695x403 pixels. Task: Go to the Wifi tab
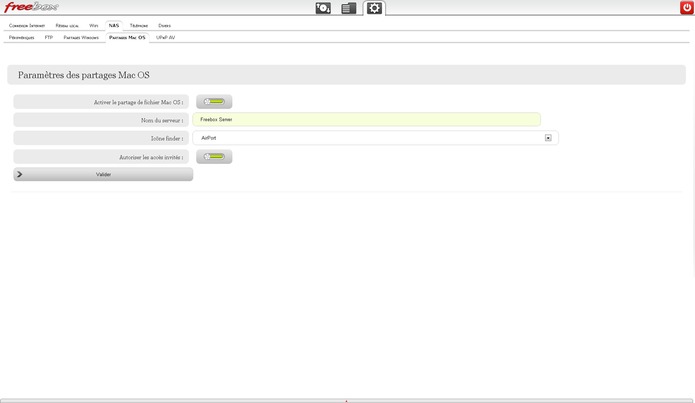coord(94,25)
